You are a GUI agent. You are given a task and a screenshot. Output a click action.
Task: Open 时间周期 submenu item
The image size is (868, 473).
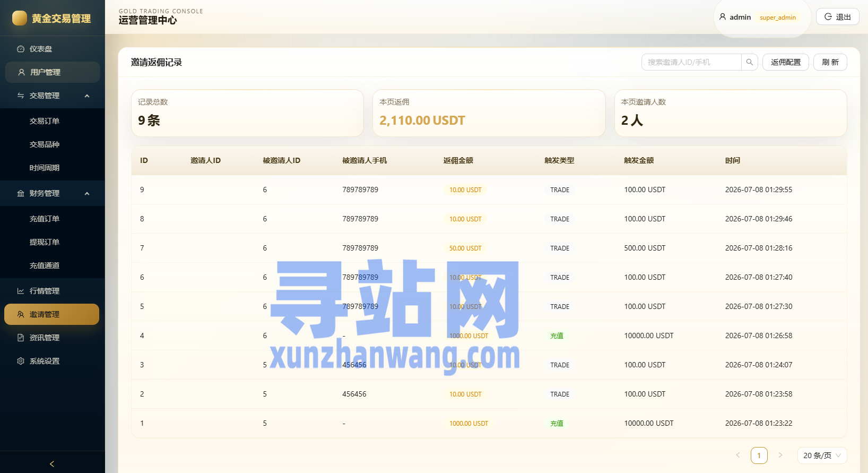(x=53, y=168)
